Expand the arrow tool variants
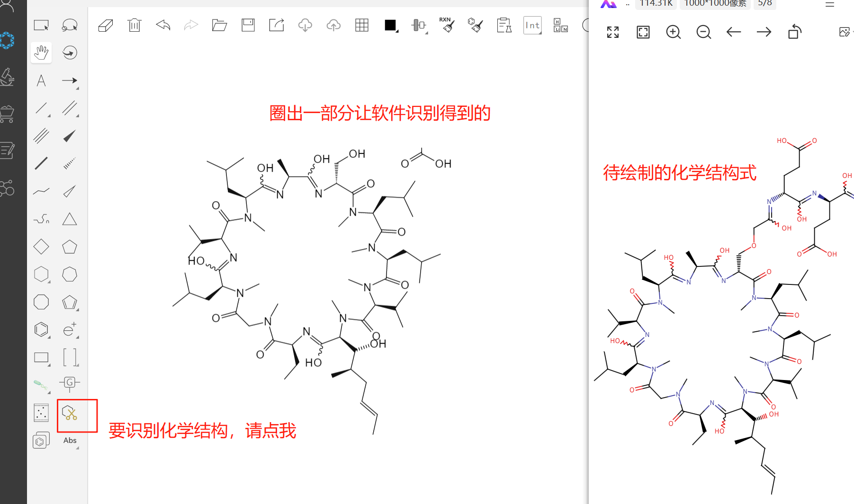This screenshot has height=504, width=854. pyautogui.click(x=76, y=88)
